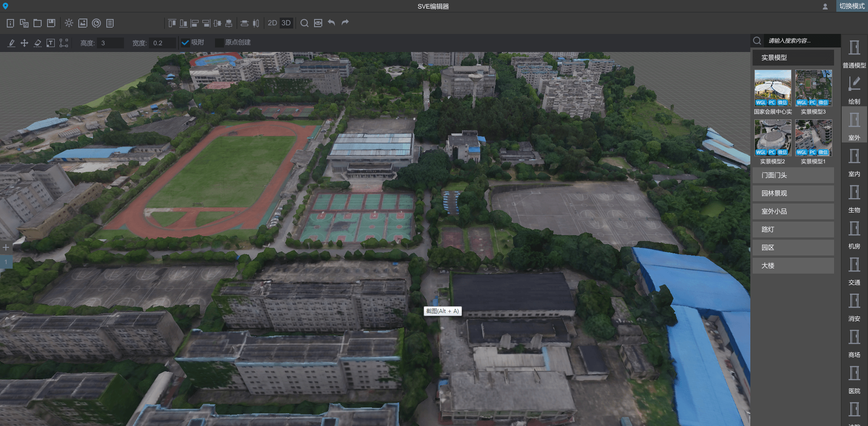
Task: Click the preview eye icon
Action: click(318, 23)
